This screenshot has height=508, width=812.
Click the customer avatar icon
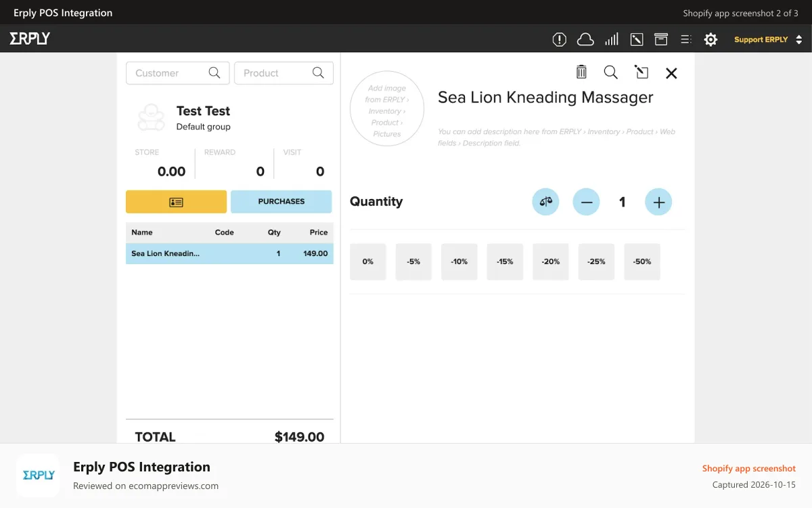[151, 118]
